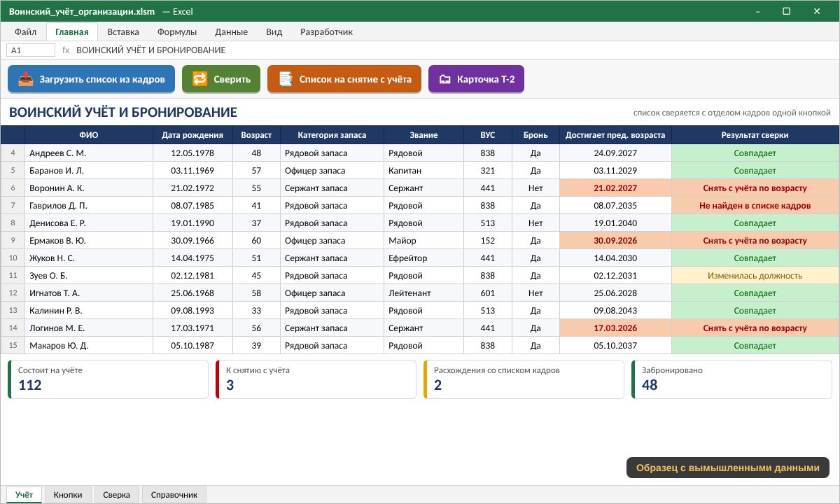Select the highlighted date 30.09.2026
This screenshot has height=504, width=840.
[615, 240]
